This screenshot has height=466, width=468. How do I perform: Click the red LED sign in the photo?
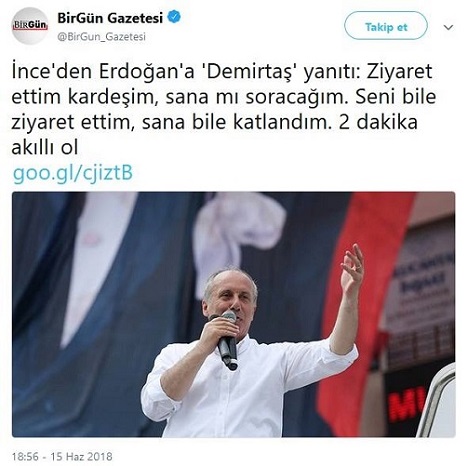point(406,404)
